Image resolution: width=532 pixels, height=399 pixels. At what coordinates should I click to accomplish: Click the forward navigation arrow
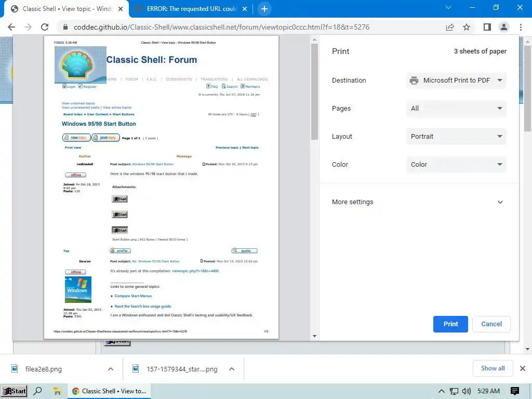[x=28, y=27]
